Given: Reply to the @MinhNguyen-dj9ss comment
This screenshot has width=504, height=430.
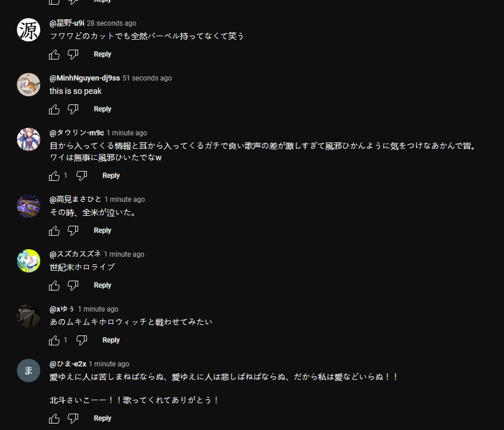Looking at the screenshot, I should [102, 109].
